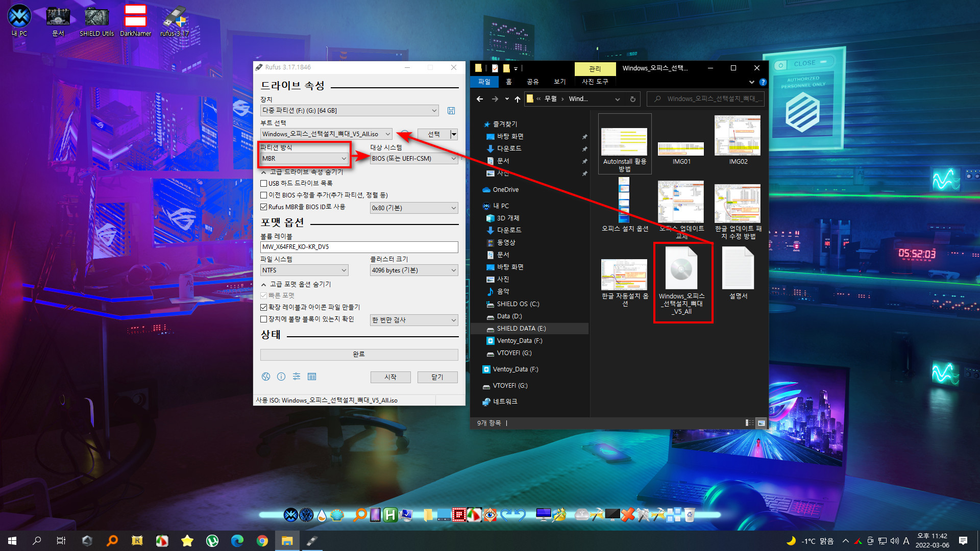Open the 장치 drive dropdown
Viewport: 980px width, 551px height.
pyautogui.click(x=350, y=111)
